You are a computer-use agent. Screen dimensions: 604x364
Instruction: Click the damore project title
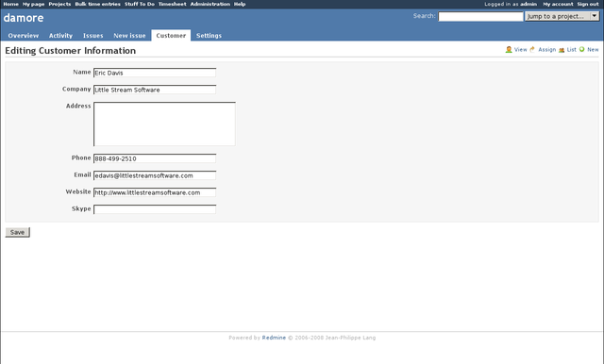(x=24, y=18)
